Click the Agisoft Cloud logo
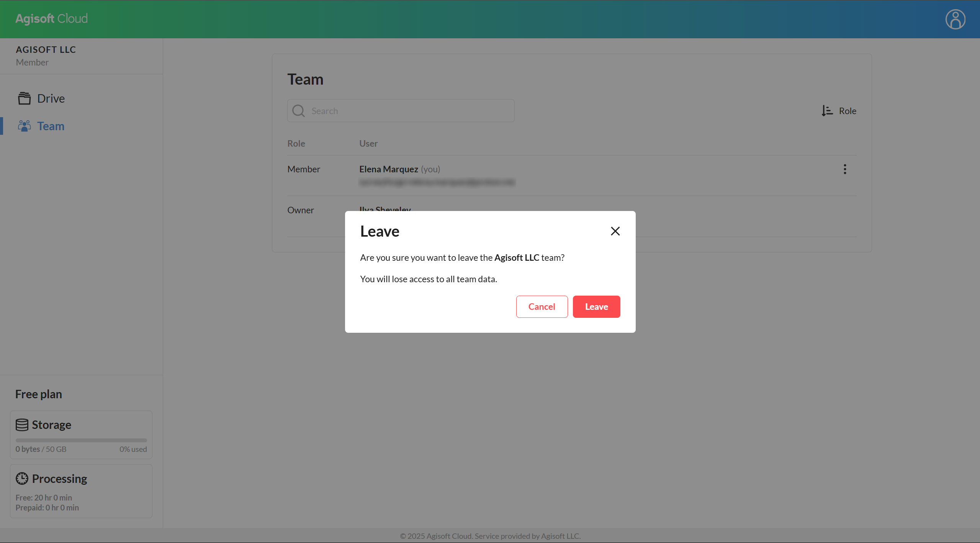 [x=51, y=18]
